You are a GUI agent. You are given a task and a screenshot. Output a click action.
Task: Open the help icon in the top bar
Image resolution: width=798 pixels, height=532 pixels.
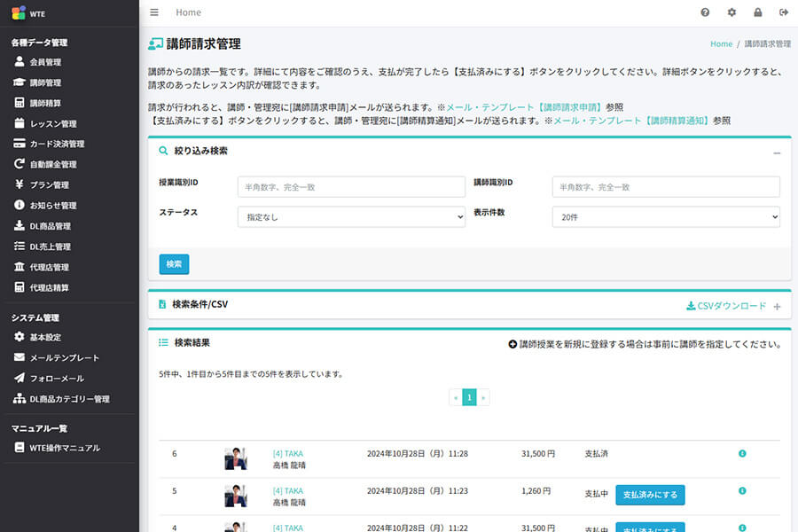pyautogui.click(x=704, y=12)
